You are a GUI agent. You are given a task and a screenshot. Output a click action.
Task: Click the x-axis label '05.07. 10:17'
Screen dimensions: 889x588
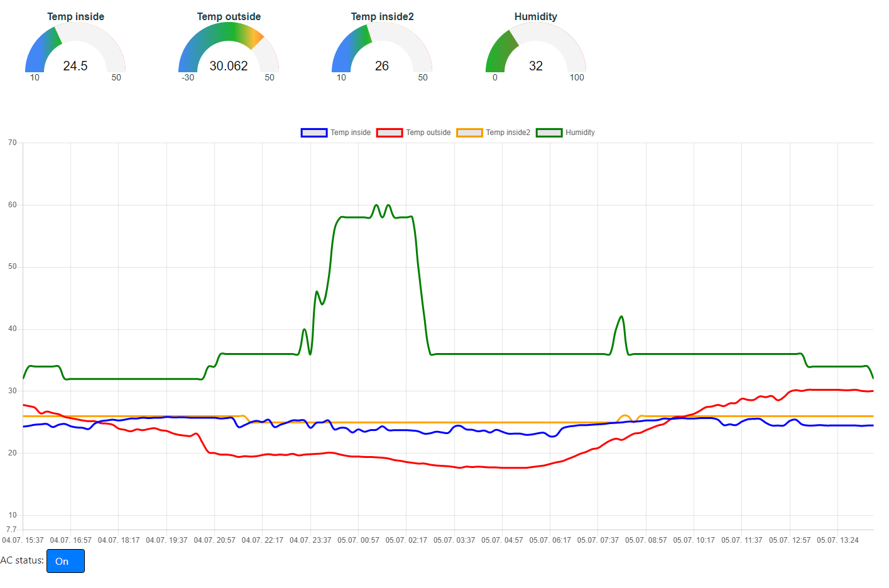[694, 540]
